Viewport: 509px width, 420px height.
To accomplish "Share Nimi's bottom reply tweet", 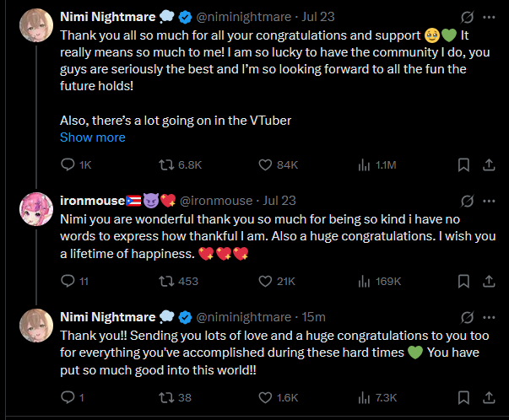I will coord(489,396).
